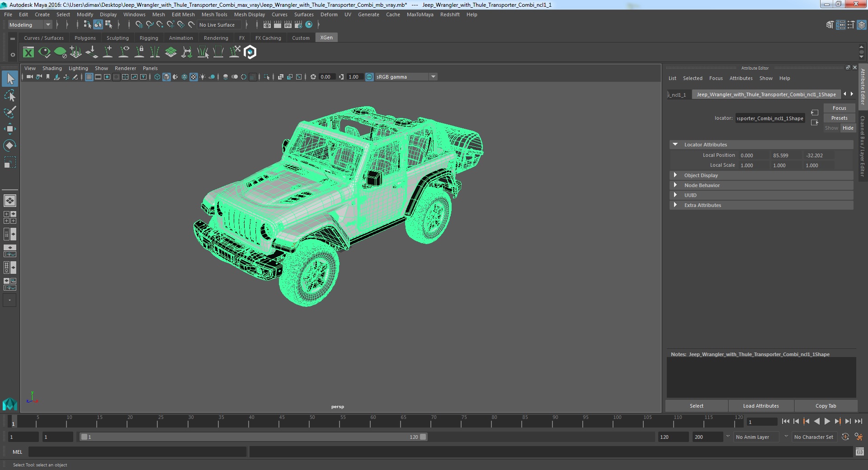Choose the Scale tool
This screenshot has height=470, width=868.
point(10,162)
